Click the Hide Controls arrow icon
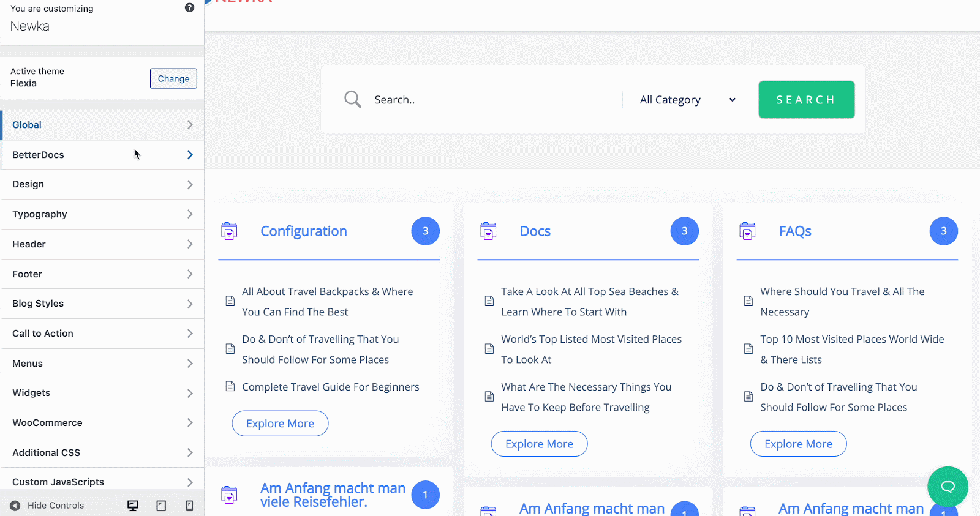Image resolution: width=980 pixels, height=516 pixels. tap(15, 506)
